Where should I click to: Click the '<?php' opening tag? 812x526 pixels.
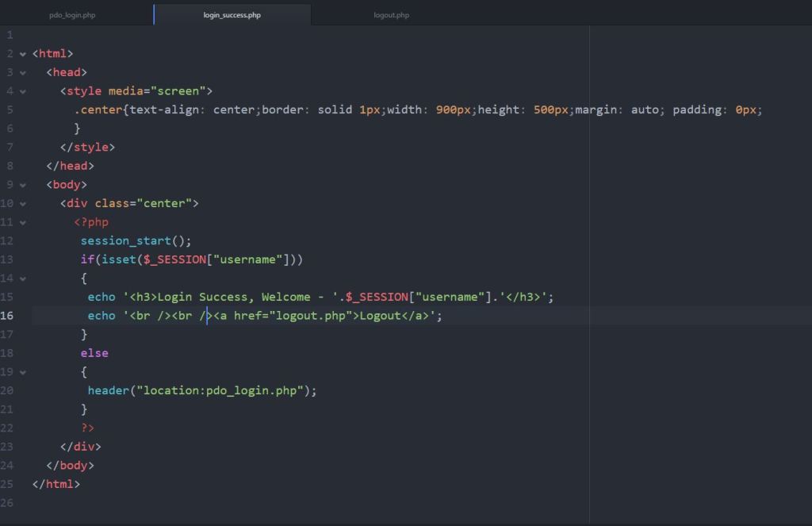click(91, 222)
